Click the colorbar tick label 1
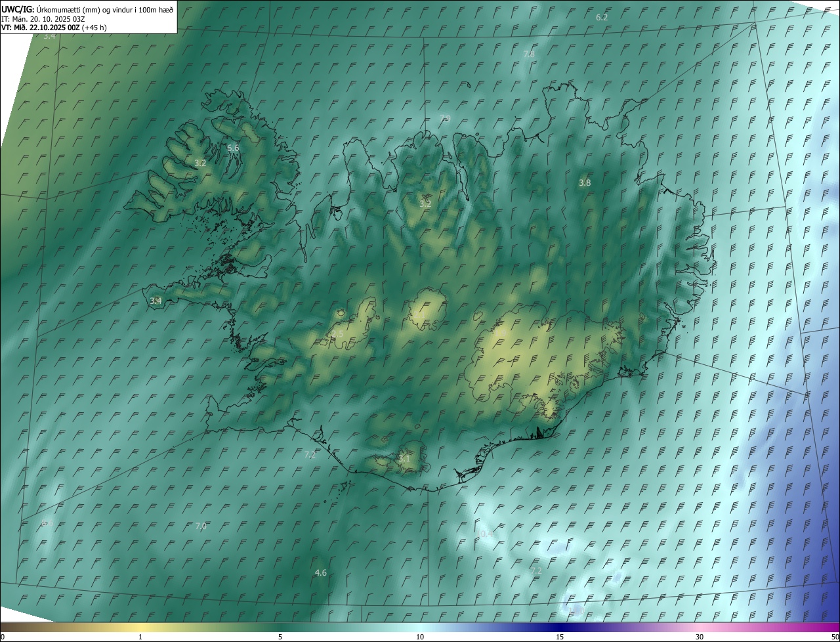Viewport: 840px width, 642px height. point(140,637)
